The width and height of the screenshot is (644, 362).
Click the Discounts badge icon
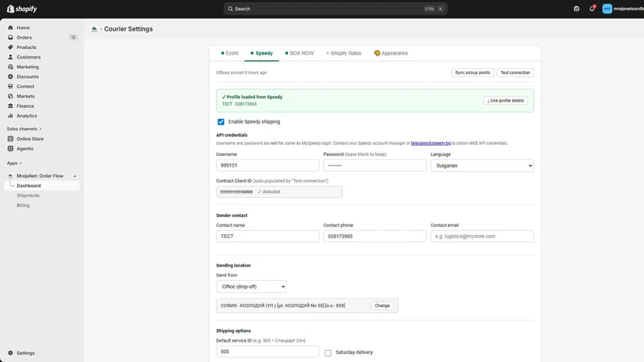click(10, 76)
